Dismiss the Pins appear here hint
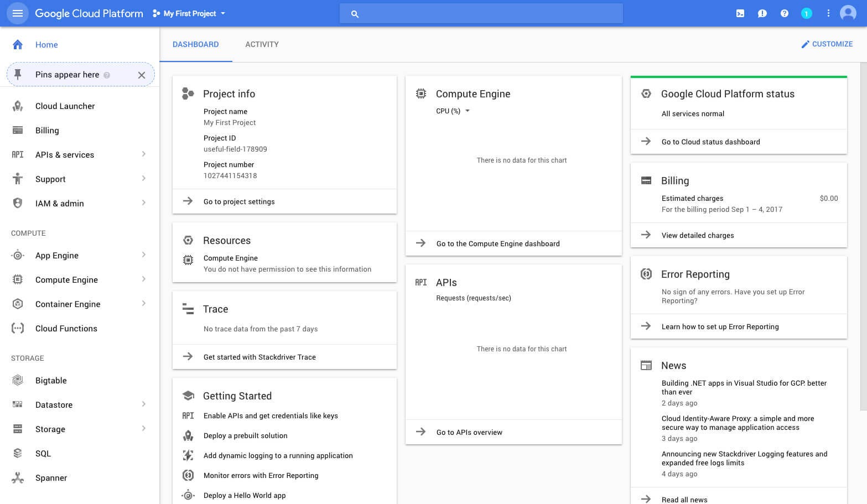The height and width of the screenshot is (504, 867). (142, 75)
